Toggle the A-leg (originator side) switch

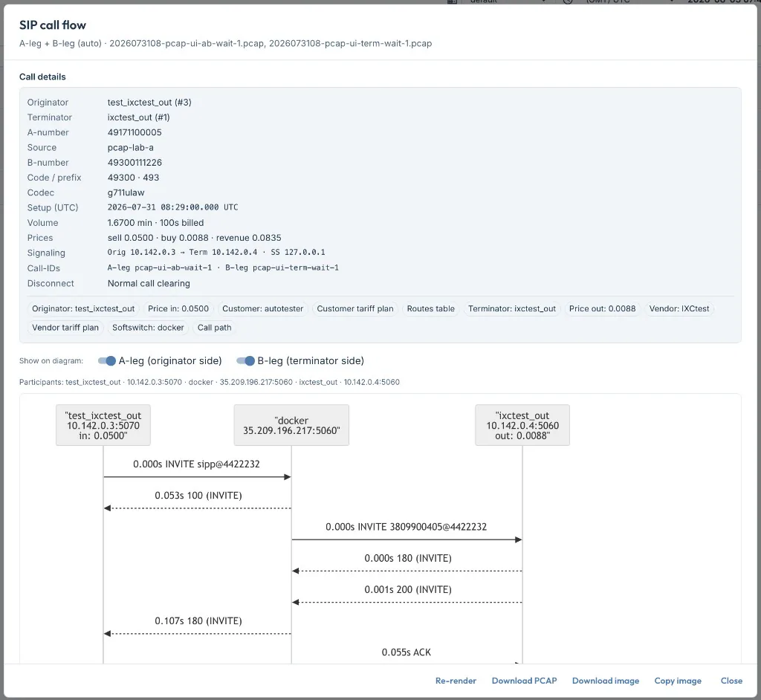pos(107,360)
